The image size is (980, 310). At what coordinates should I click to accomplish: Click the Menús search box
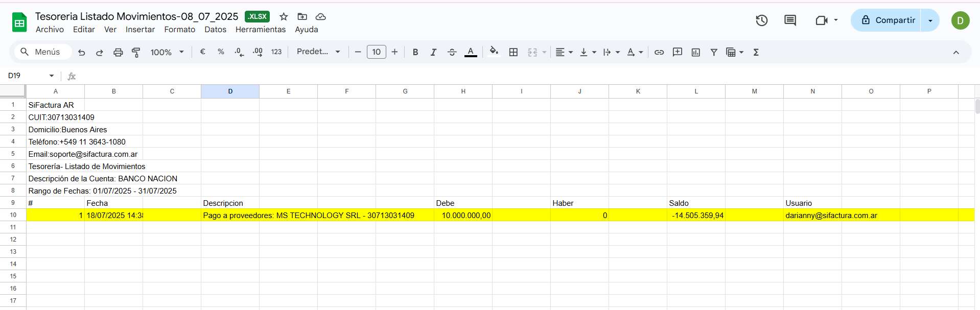[42, 52]
